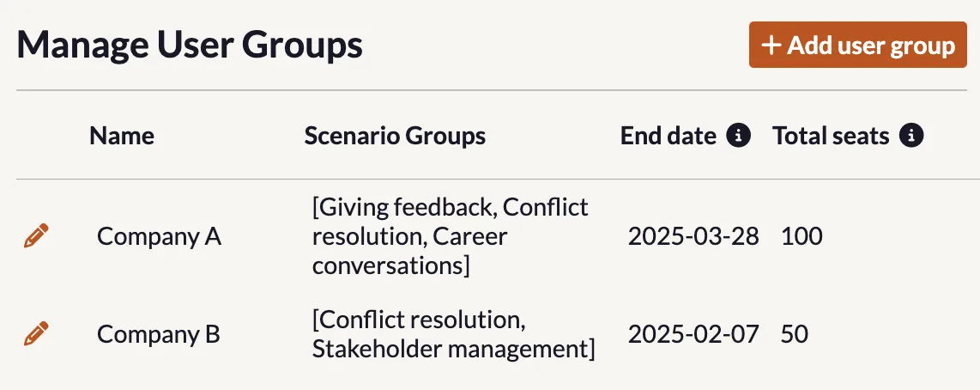Viewport: 980px width, 390px height.
Task: Select the Scenario Groups column header
Action: coord(395,135)
